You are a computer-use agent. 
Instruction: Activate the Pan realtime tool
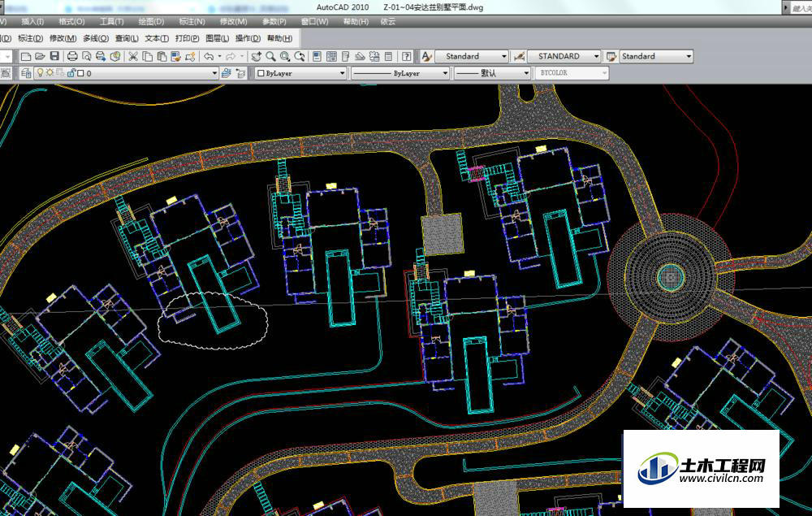point(257,56)
